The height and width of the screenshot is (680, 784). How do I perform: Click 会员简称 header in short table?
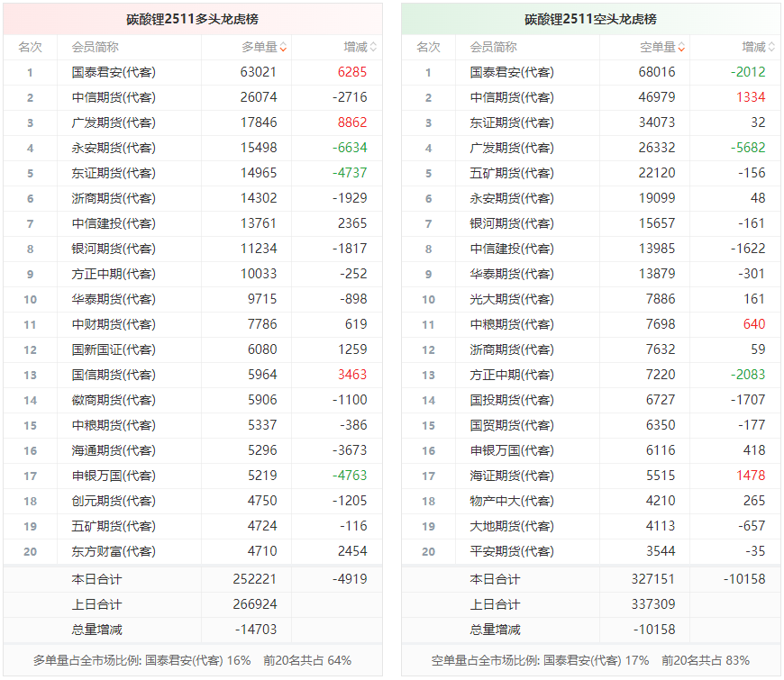(x=493, y=48)
